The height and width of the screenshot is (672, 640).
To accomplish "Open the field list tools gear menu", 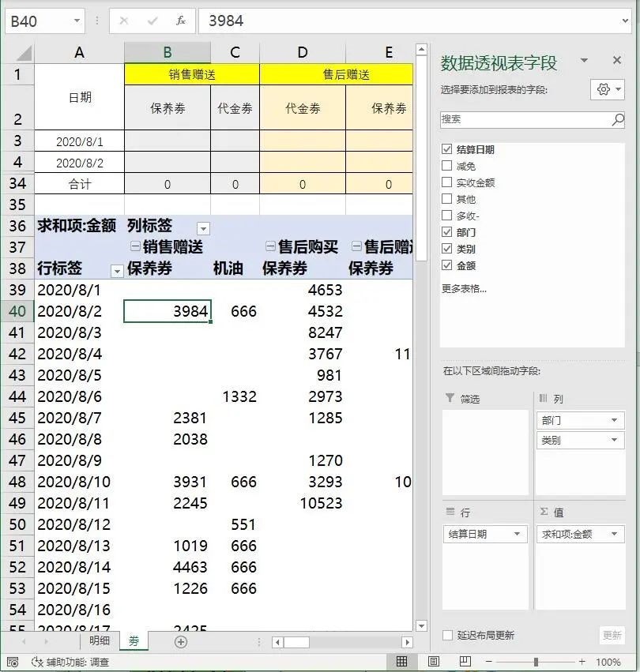I will pos(608,89).
